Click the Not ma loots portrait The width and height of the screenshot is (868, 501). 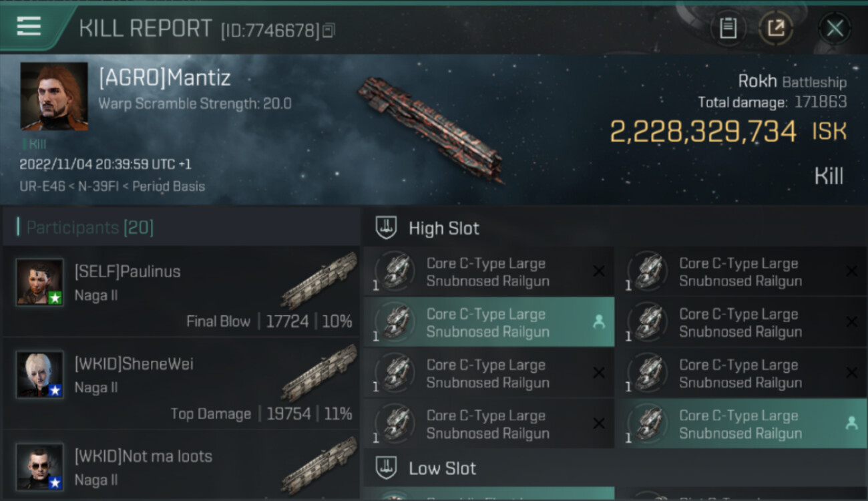[40, 466]
